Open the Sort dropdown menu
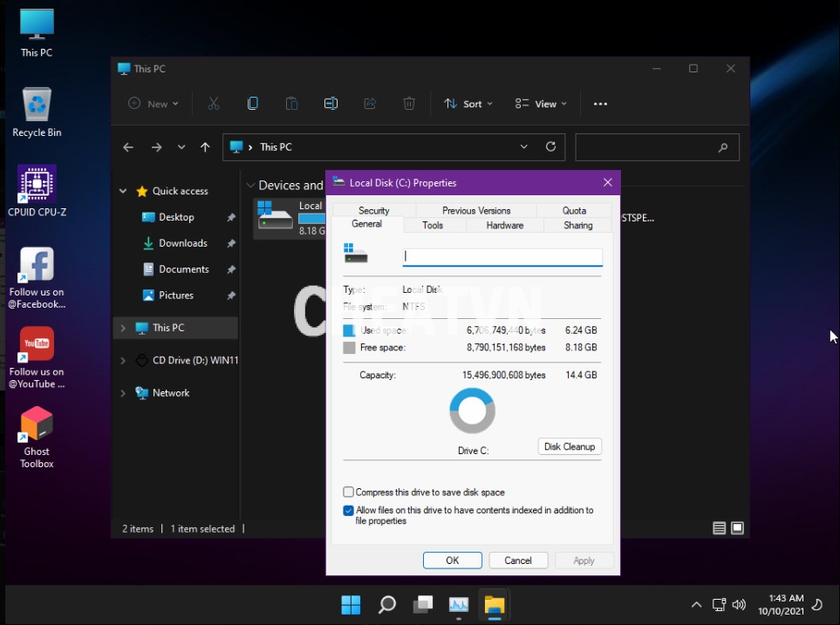This screenshot has width=840, height=625. tap(468, 104)
